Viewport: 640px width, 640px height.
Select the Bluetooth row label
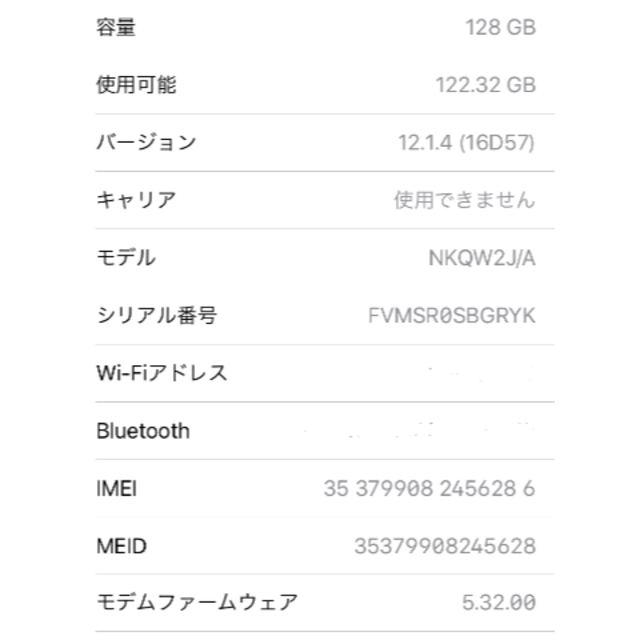(x=143, y=431)
